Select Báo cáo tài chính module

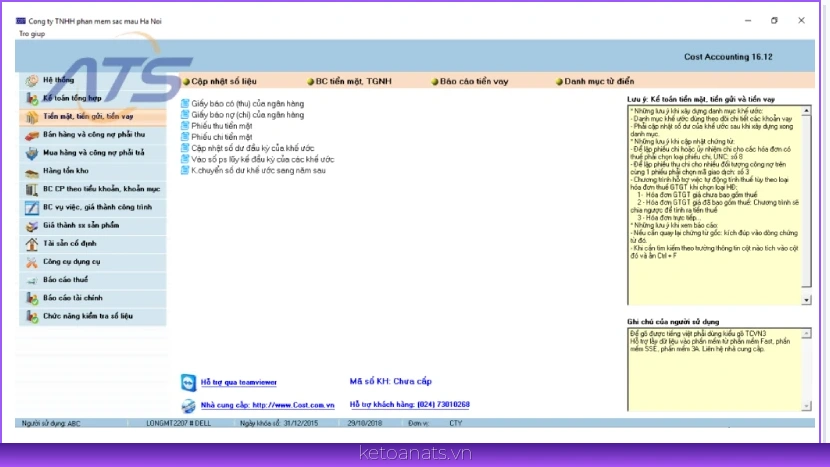[x=93, y=298]
